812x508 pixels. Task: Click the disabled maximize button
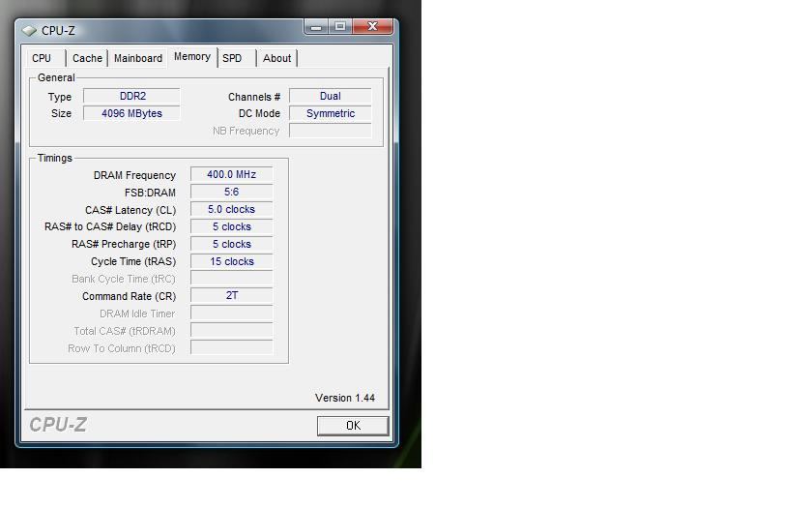340,26
